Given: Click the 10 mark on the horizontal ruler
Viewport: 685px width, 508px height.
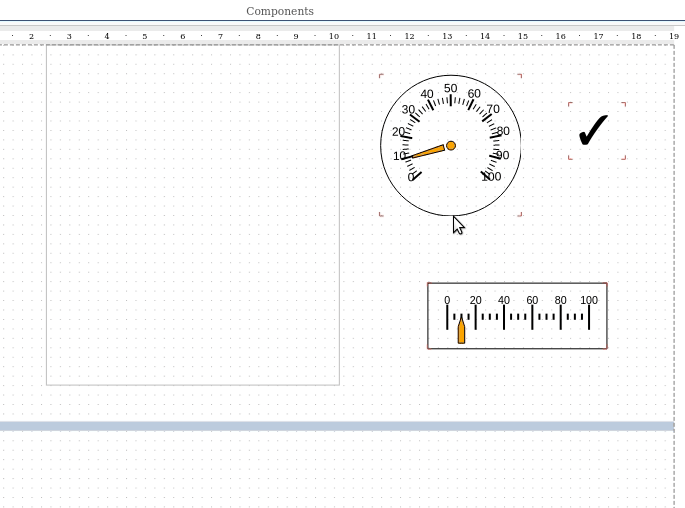Looking at the screenshot, I should (334, 36).
